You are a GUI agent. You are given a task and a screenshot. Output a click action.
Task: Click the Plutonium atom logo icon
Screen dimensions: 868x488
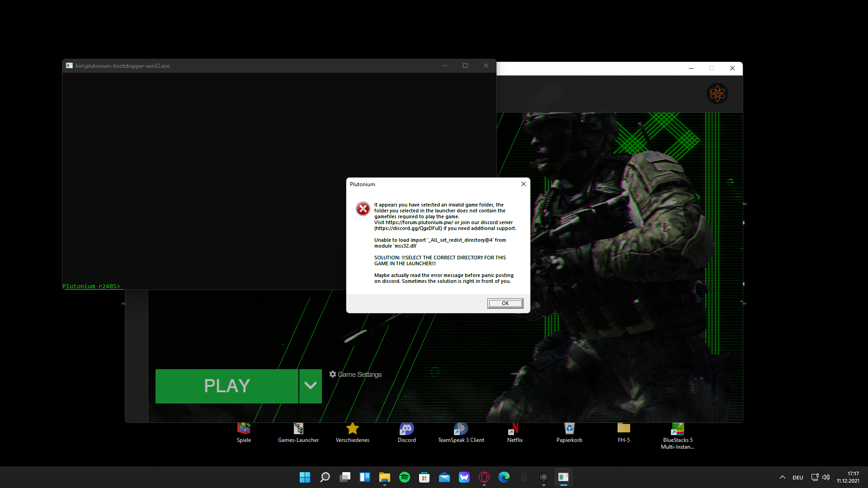717,94
